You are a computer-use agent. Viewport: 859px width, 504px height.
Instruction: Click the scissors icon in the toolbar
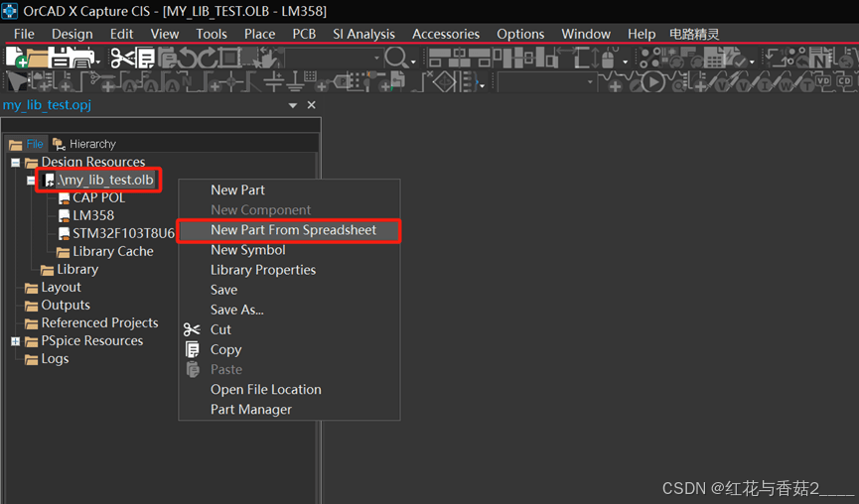[121, 58]
